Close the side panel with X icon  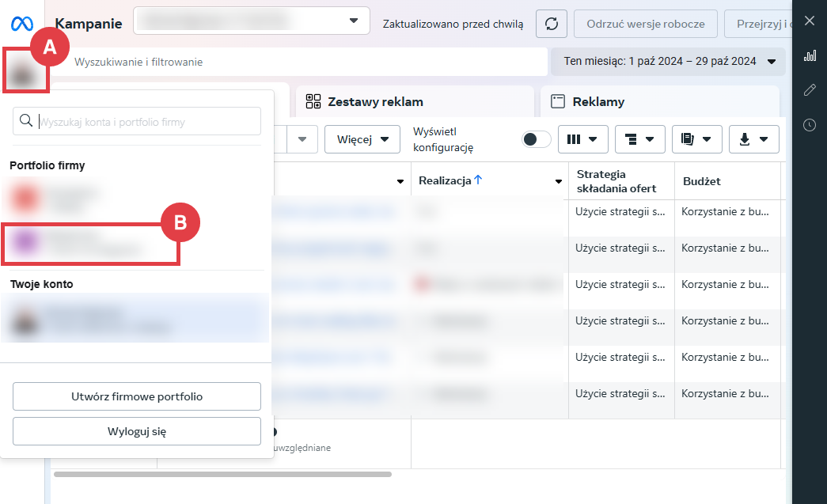pyautogui.click(x=809, y=21)
